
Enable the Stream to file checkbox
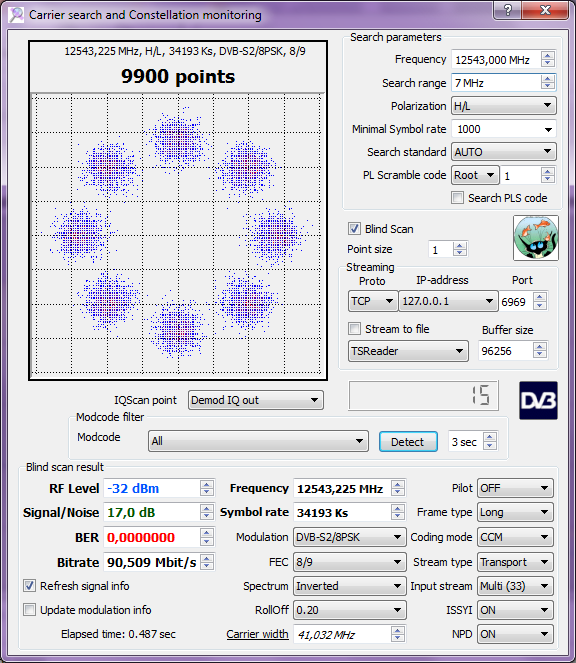354,329
